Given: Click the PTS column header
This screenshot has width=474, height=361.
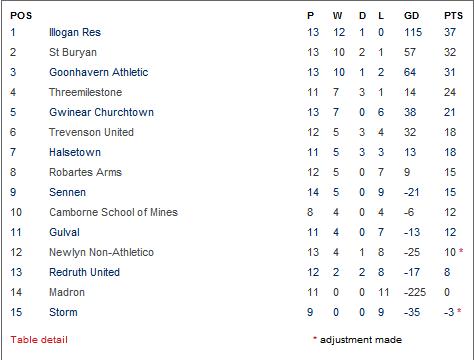Looking at the screenshot, I should tap(453, 16).
